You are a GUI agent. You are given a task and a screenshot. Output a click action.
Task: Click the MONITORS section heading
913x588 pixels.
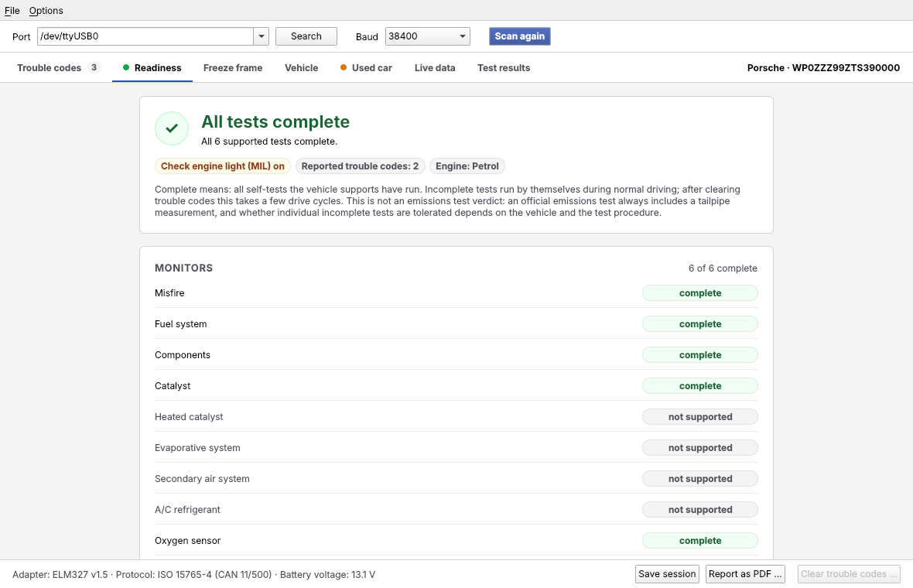click(184, 268)
